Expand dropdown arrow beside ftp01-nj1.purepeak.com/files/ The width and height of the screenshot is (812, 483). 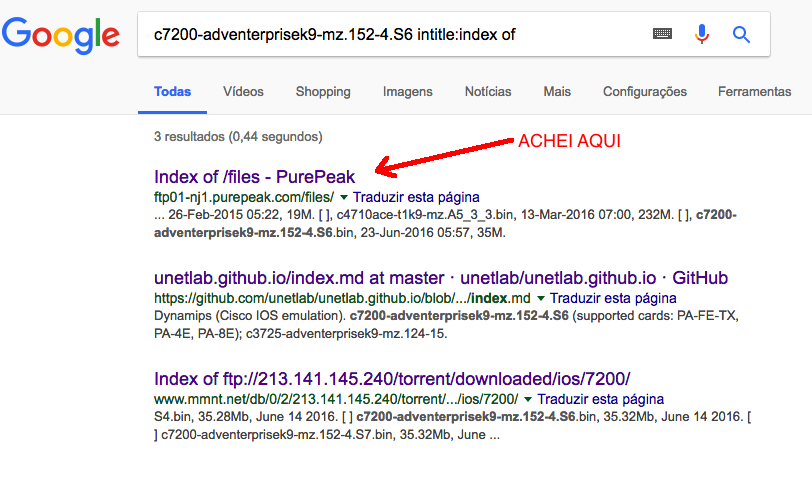point(343,198)
